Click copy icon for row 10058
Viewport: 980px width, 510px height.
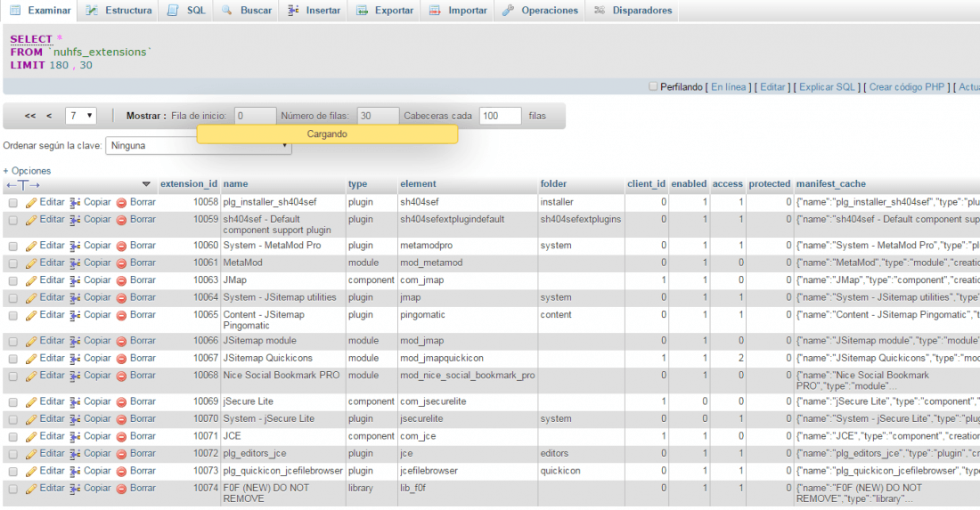point(75,203)
